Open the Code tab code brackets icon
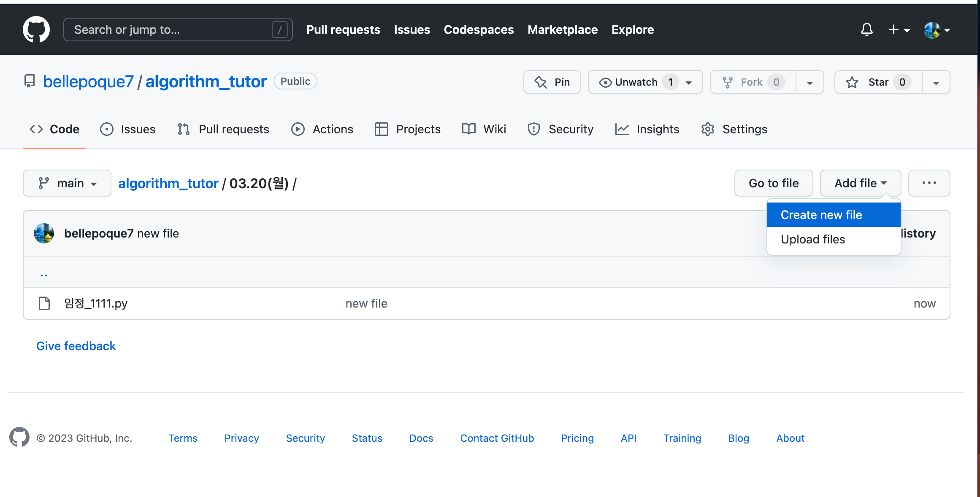980x497 pixels. (36, 129)
